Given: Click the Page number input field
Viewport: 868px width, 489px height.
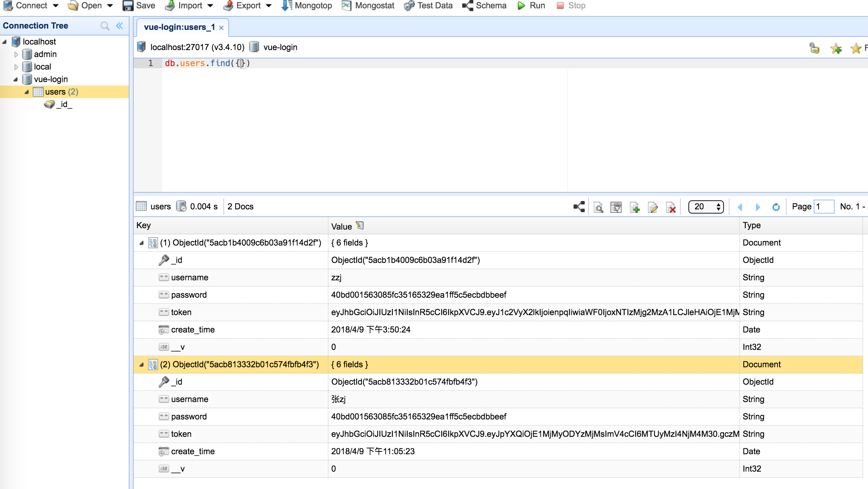Looking at the screenshot, I should (823, 207).
